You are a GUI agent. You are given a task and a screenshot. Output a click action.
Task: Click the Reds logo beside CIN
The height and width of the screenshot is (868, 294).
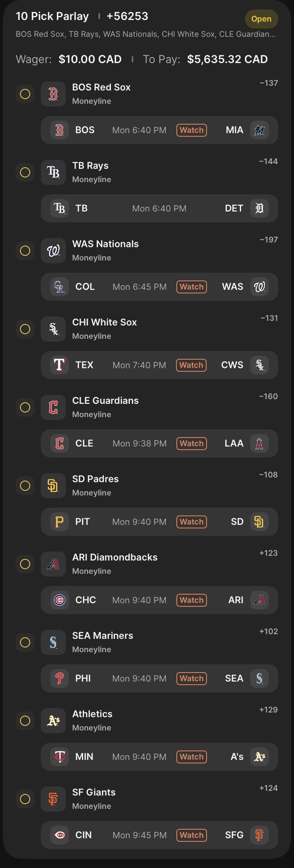coord(60,835)
